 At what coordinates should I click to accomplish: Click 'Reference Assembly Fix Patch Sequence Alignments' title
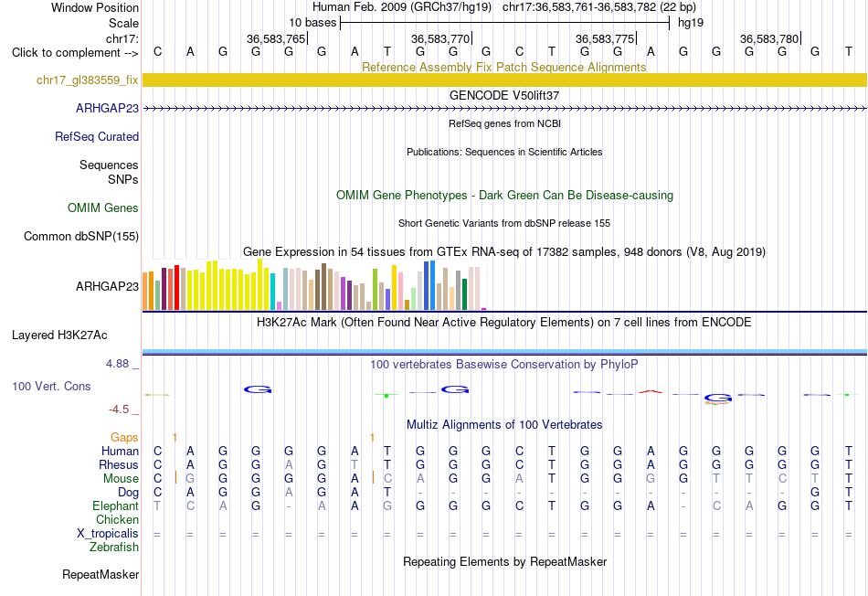tap(504, 67)
